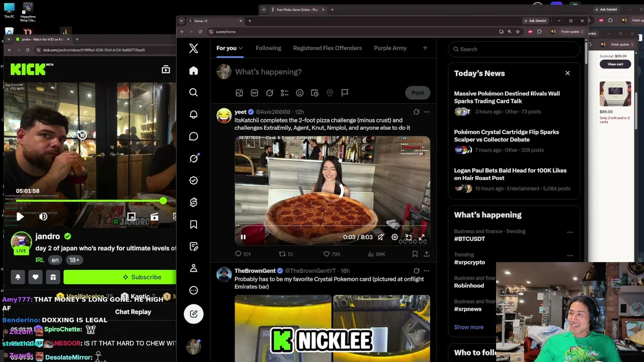Open more options on TheBrownGent's post

coord(427,271)
